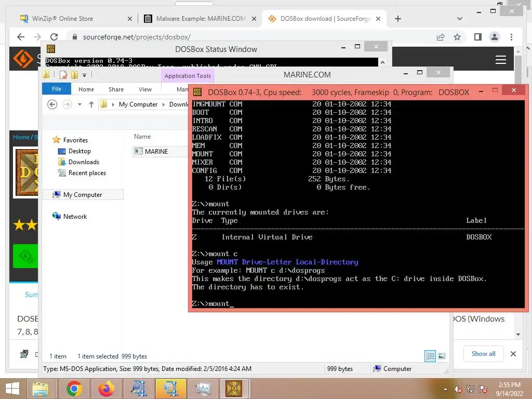Select My Computer in the navigation pane

pyautogui.click(x=83, y=195)
